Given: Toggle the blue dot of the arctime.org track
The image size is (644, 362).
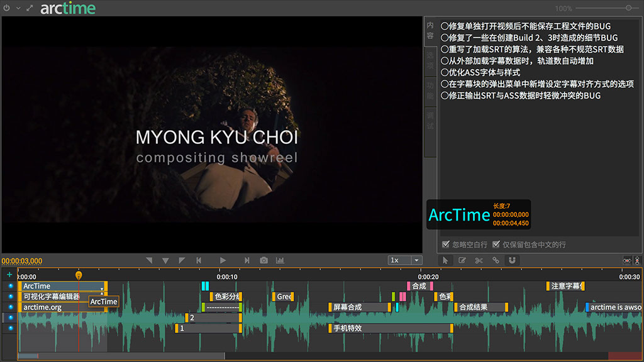Looking at the screenshot, I should coord(11,307).
